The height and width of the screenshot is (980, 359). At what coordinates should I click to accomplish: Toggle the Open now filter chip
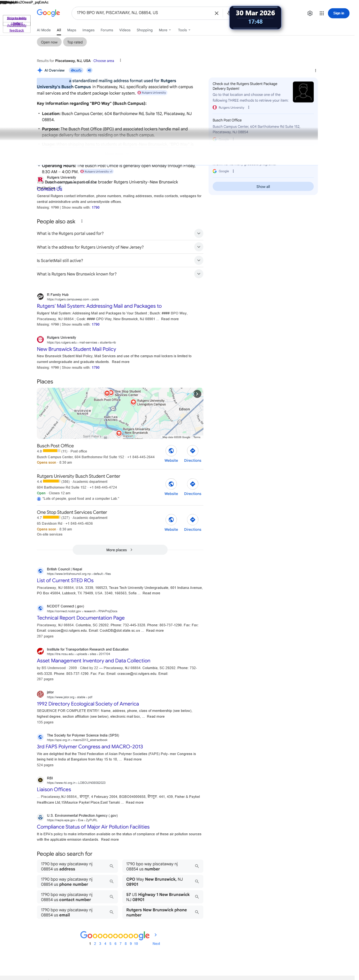[50, 42]
